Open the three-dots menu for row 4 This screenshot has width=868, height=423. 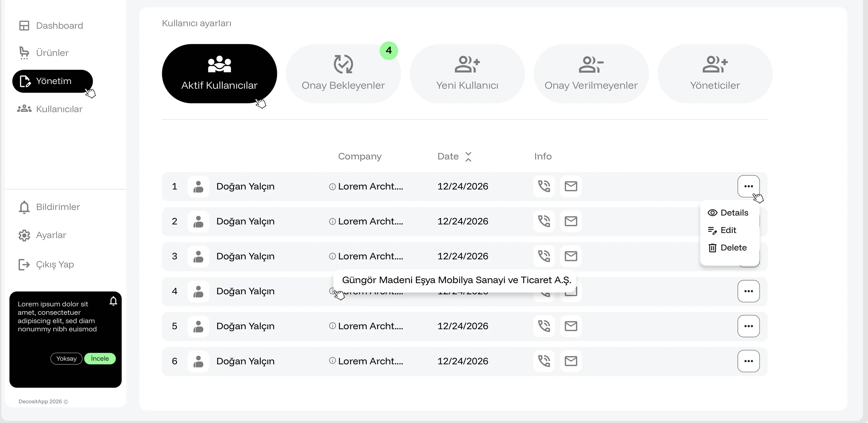748,291
